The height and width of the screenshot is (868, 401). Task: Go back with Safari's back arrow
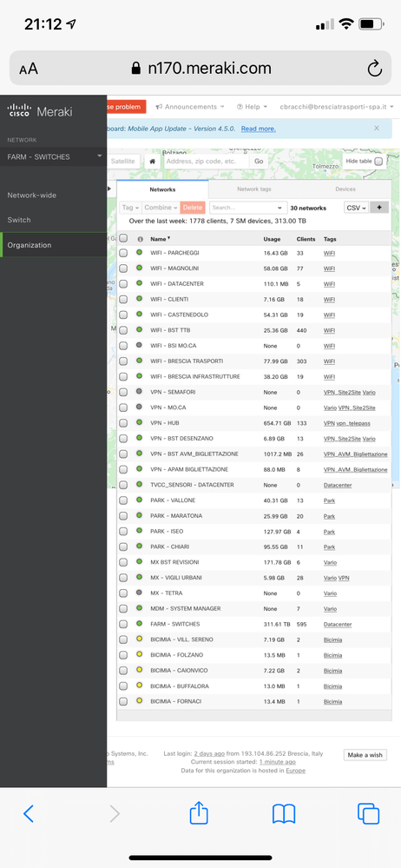pyautogui.click(x=29, y=813)
